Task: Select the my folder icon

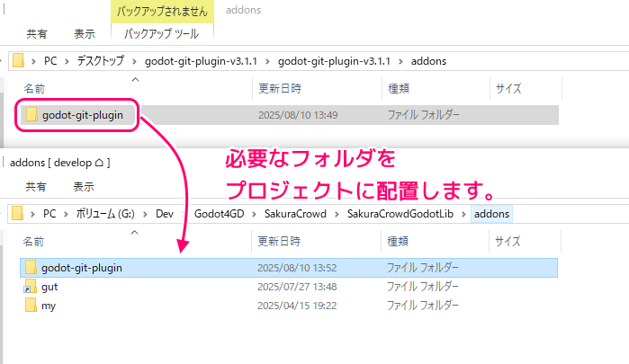Action: tap(31, 306)
